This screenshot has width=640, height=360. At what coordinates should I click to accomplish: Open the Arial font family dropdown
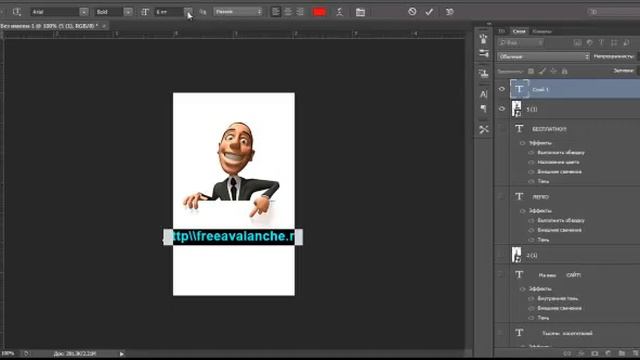[x=84, y=12]
